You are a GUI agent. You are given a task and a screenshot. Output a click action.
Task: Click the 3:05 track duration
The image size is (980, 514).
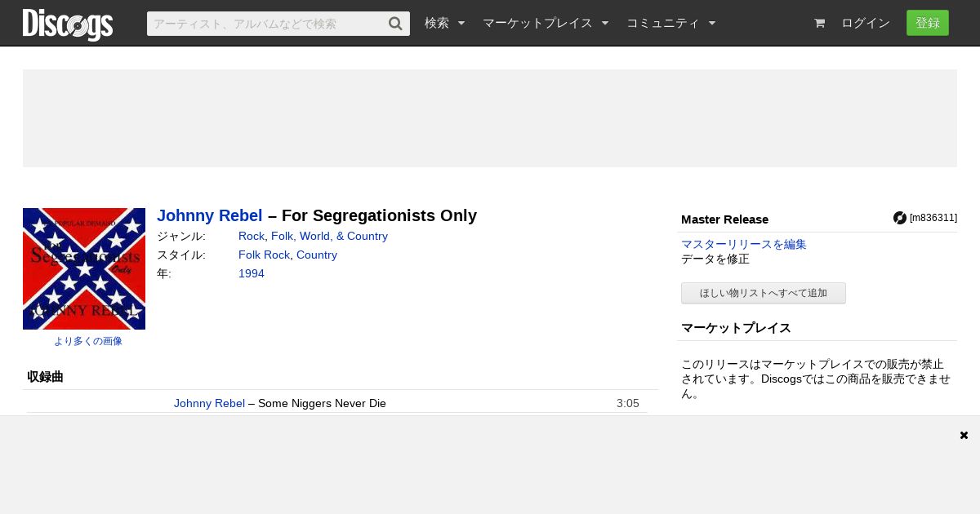click(628, 403)
